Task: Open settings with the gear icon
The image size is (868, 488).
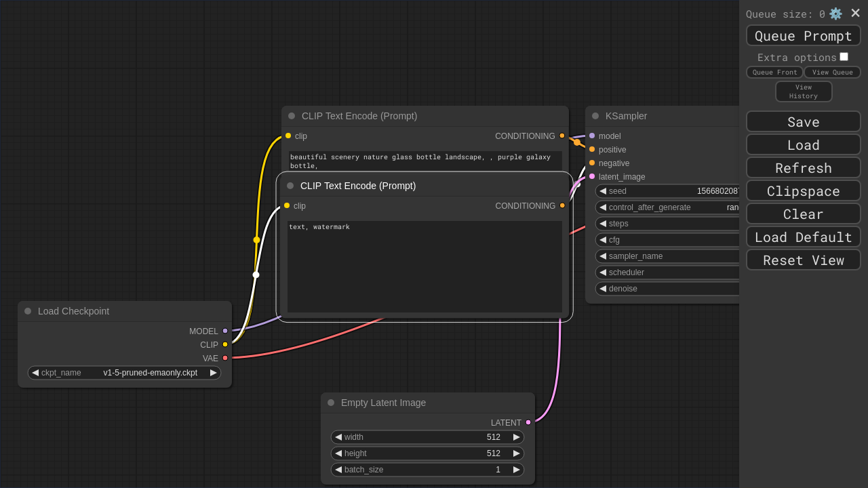Action: (835, 14)
